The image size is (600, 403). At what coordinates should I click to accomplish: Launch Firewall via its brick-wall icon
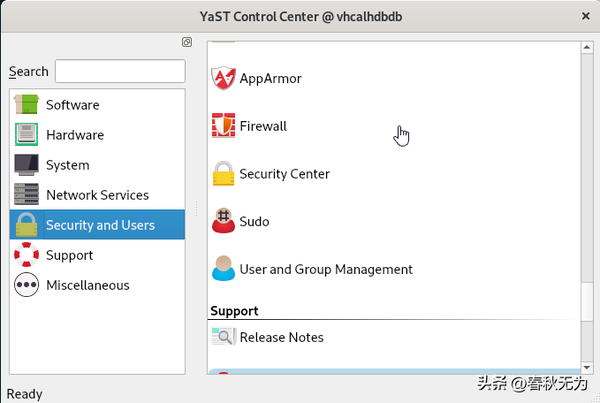click(223, 126)
